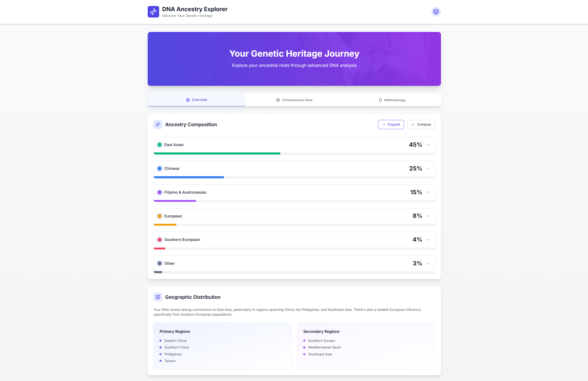Click the Primary Regions card
This screenshot has height=381, width=588.
coord(222,346)
